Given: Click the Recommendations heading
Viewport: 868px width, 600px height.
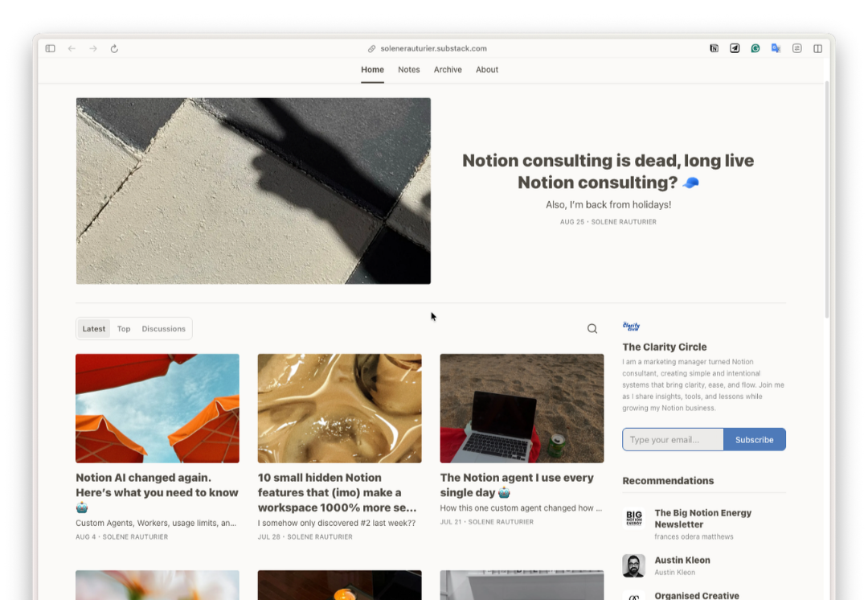Looking at the screenshot, I should (x=668, y=481).
